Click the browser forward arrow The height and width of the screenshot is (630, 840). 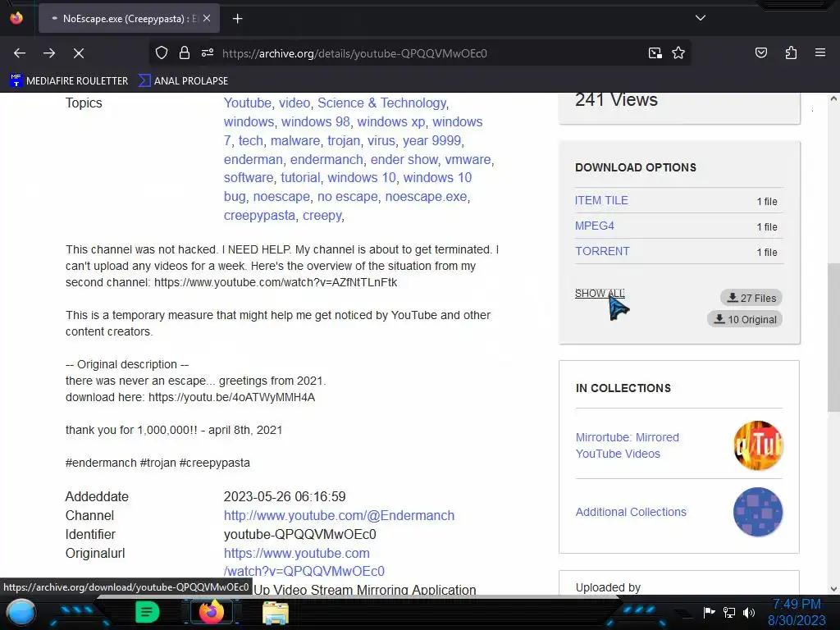[49, 53]
